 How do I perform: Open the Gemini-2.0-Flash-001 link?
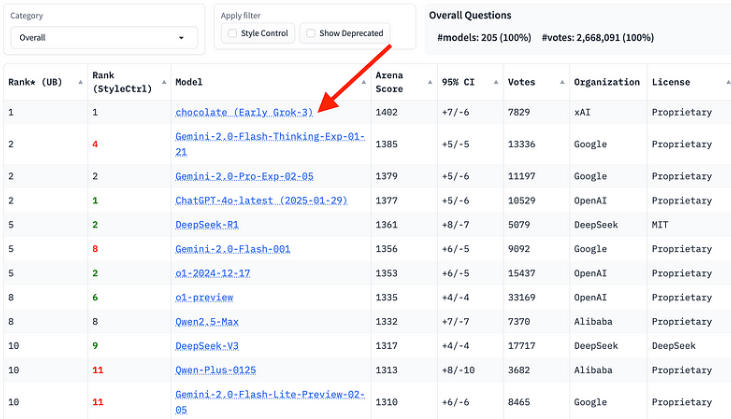tap(233, 249)
